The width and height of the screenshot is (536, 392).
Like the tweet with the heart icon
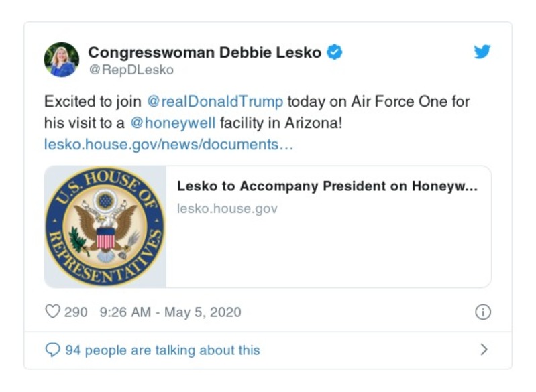click(x=52, y=312)
